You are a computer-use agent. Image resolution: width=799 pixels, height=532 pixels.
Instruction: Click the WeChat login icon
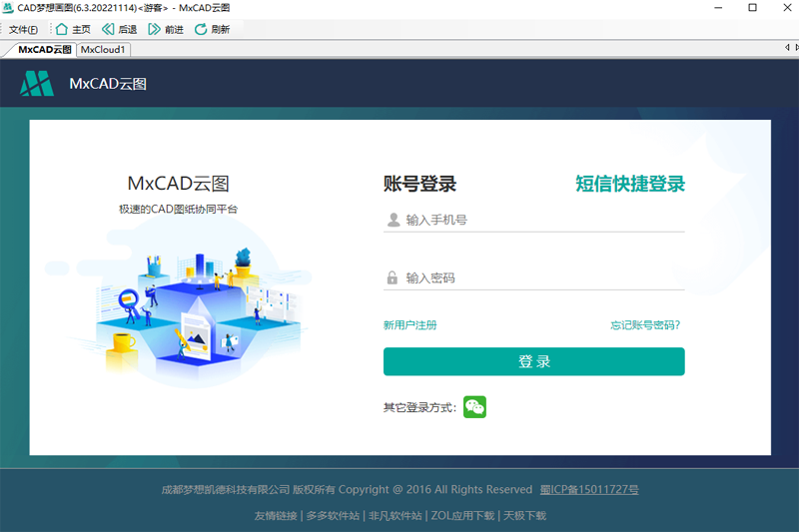(474, 406)
